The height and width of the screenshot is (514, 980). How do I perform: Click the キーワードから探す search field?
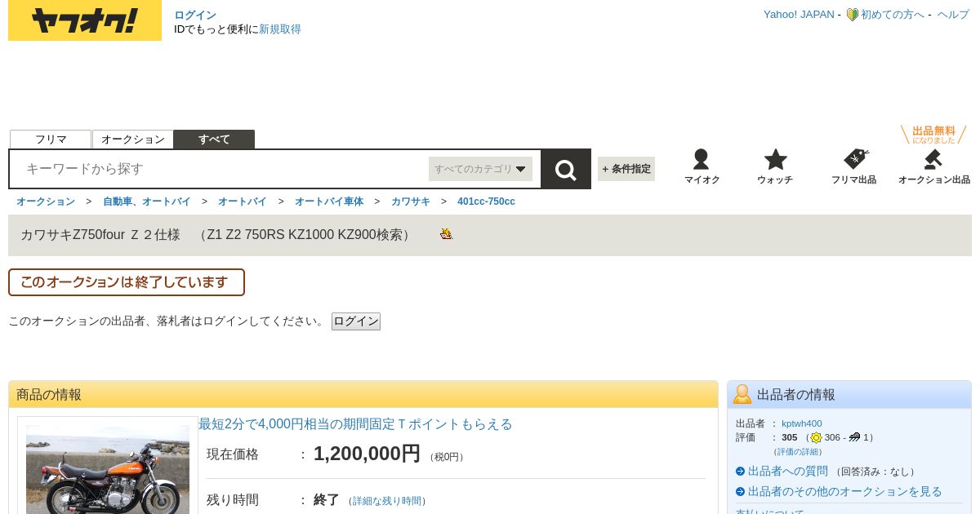[x=220, y=169]
